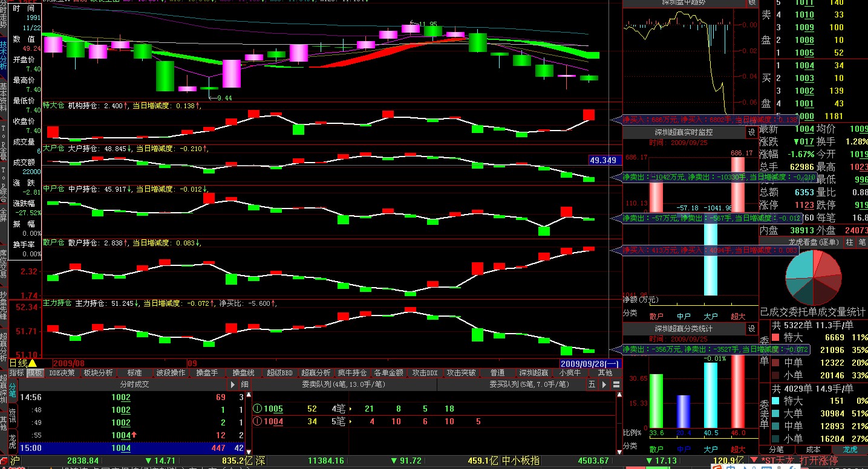Switch to the 指标 tab
Image resolution: width=868 pixels, height=469 pixels.
click(17, 373)
